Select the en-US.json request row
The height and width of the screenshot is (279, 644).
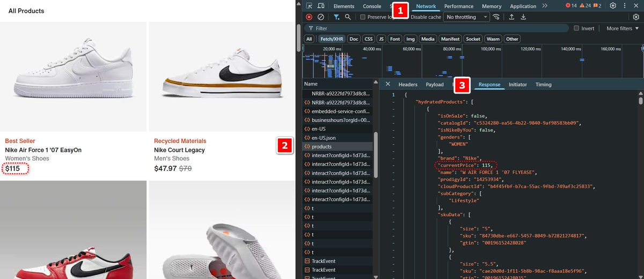pyautogui.click(x=338, y=138)
